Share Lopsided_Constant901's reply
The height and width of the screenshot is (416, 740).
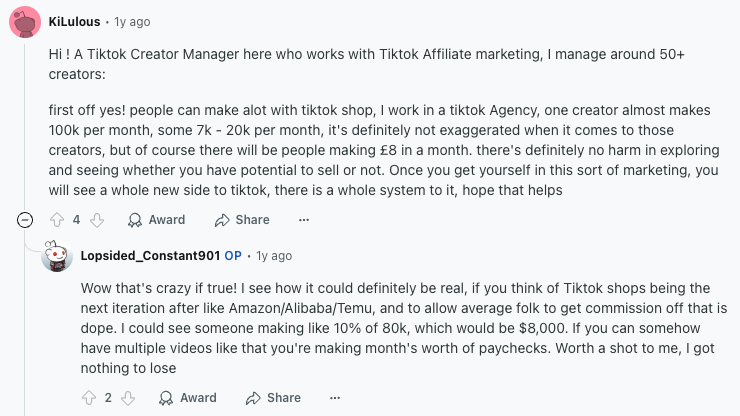[x=273, y=397]
